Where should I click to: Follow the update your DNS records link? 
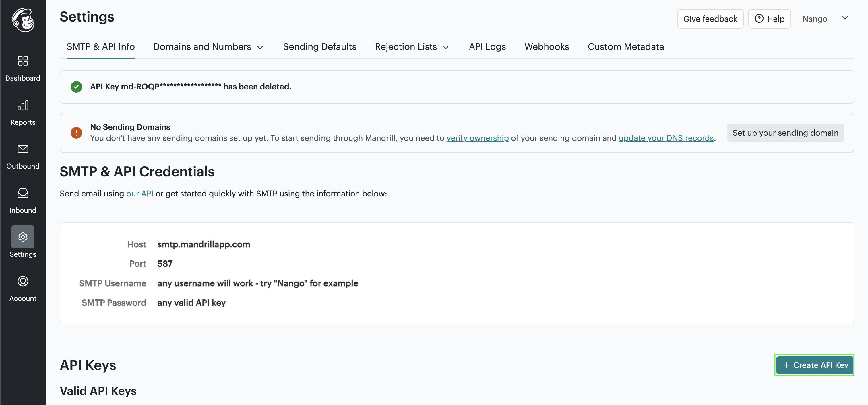(x=666, y=138)
